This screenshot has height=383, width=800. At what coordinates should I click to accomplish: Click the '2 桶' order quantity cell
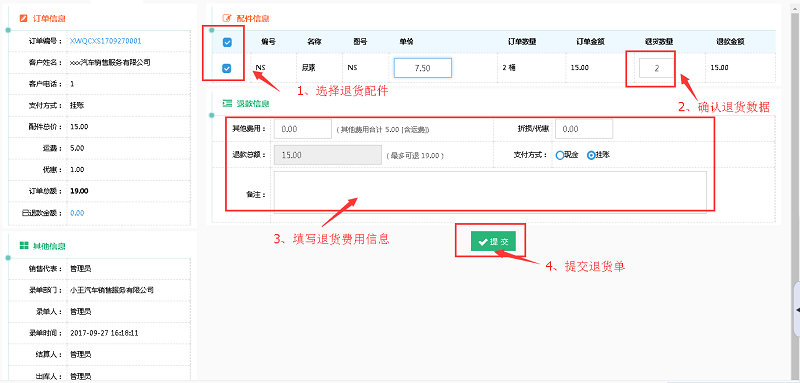510,68
